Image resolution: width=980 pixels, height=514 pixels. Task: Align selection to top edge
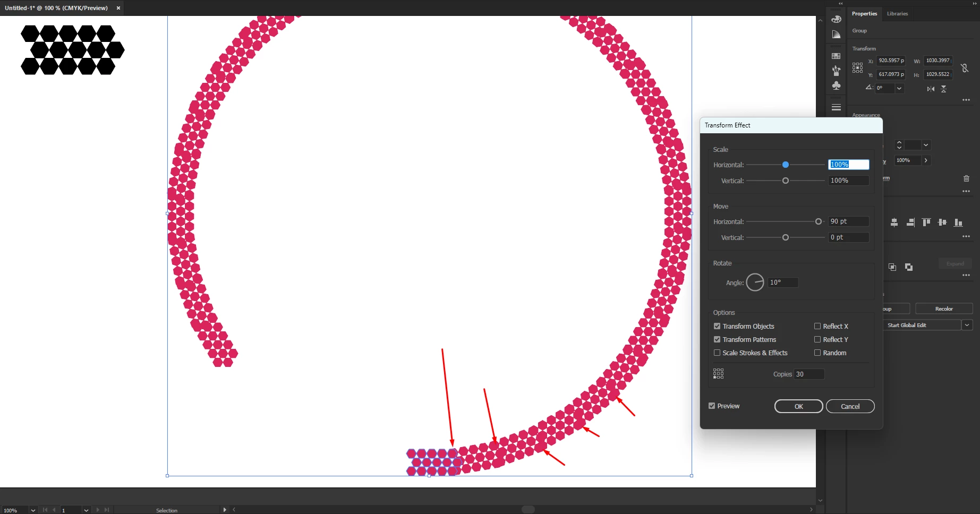(926, 222)
